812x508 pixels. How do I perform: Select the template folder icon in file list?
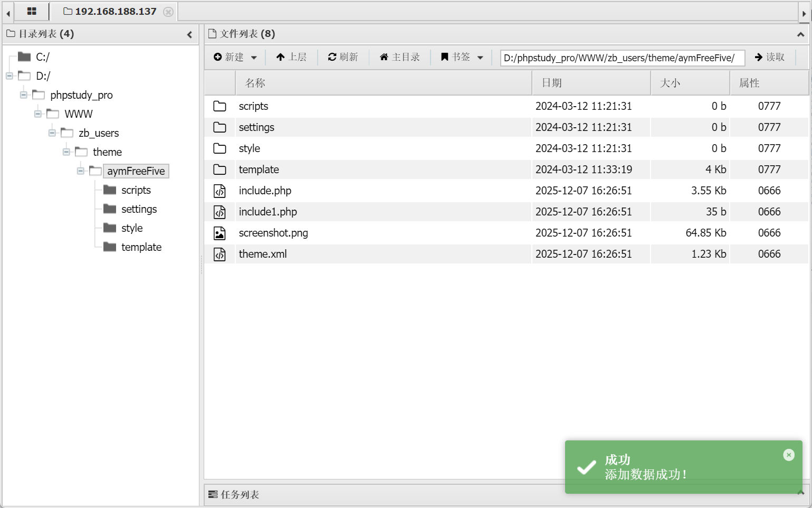coord(219,170)
